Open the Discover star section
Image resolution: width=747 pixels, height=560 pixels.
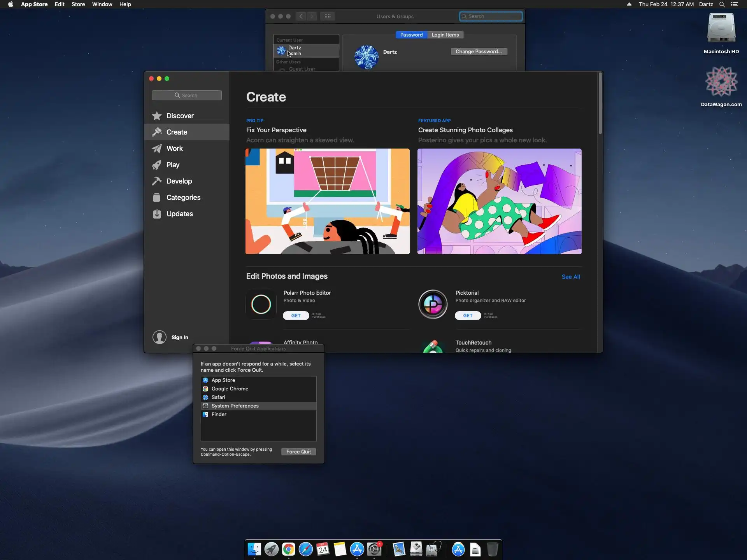point(157,116)
